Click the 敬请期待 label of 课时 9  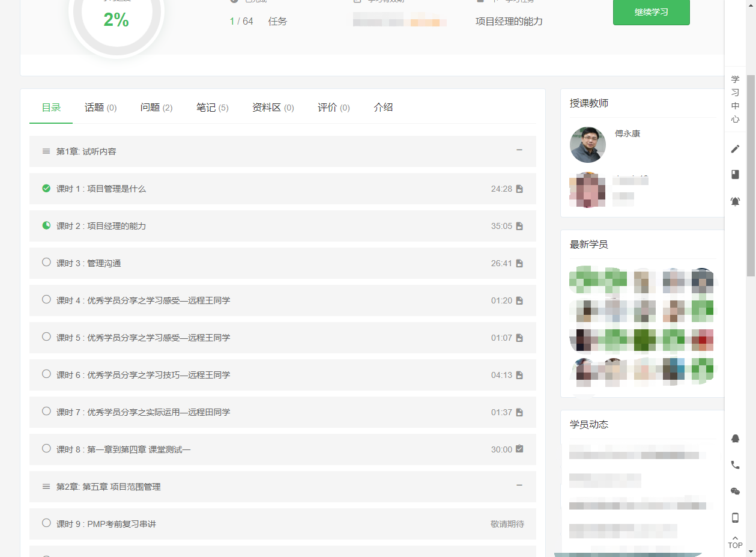507,524
